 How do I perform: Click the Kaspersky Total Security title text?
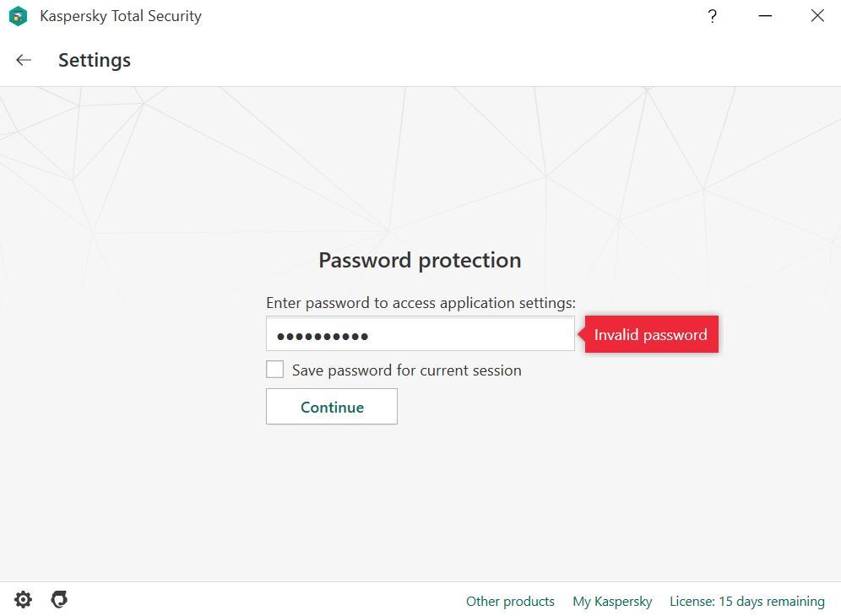click(x=121, y=16)
